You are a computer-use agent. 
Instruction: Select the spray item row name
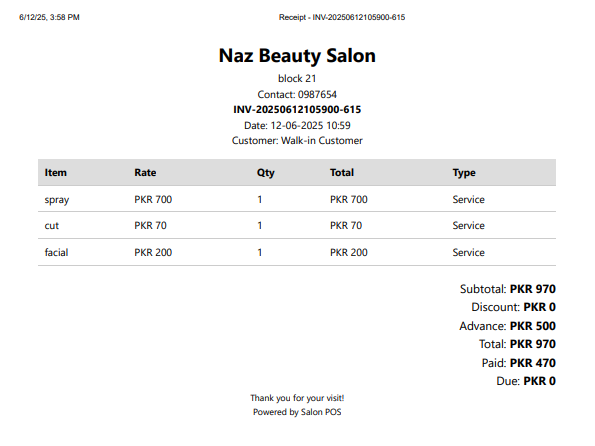[57, 200]
